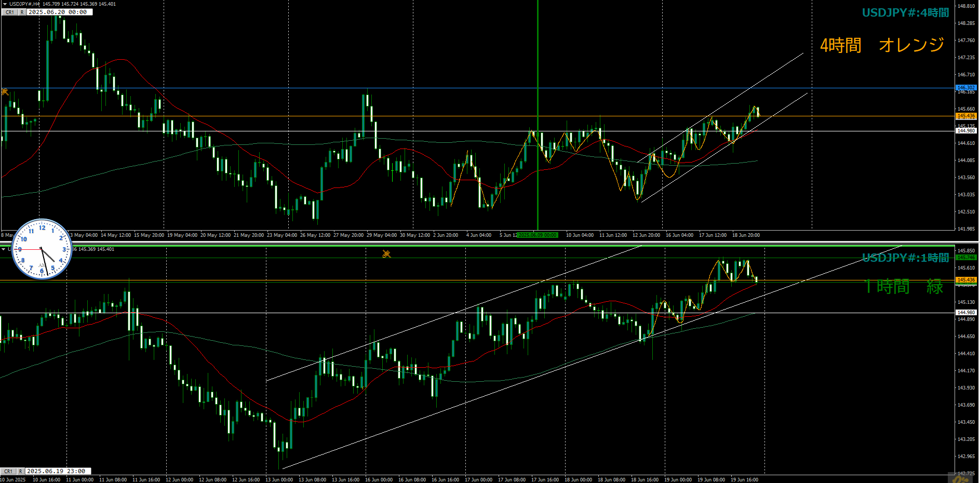The image size is (980, 483).
Task: Click the 2025.06.20 00:00 date field
Action: pos(59,12)
